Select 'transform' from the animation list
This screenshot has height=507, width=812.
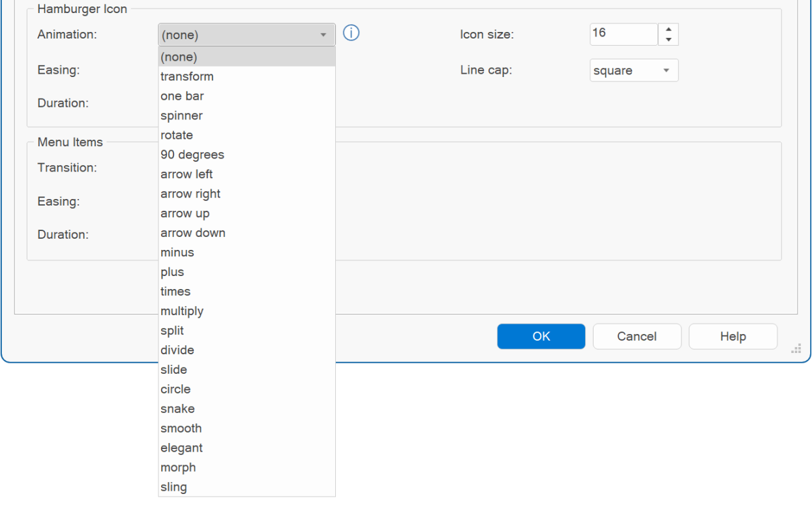[187, 76]
